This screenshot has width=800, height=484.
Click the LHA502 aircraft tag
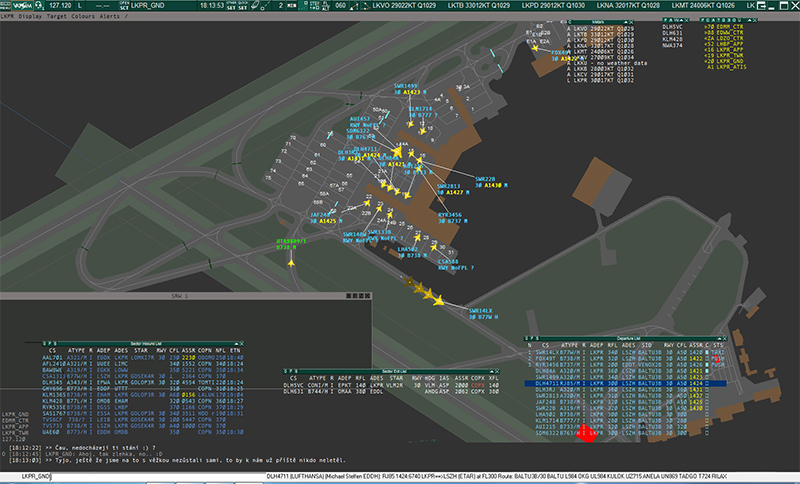[x=412, y=252]
